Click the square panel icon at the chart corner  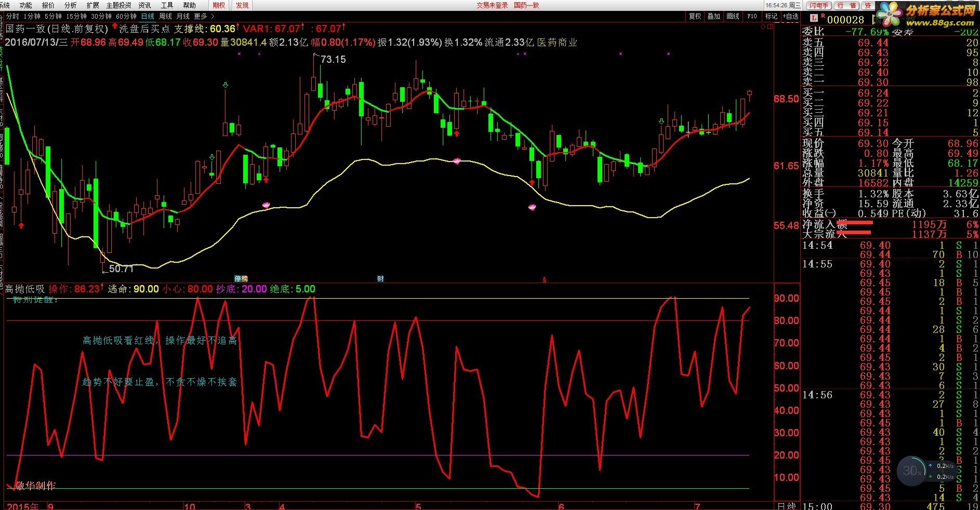coord(771,26)
